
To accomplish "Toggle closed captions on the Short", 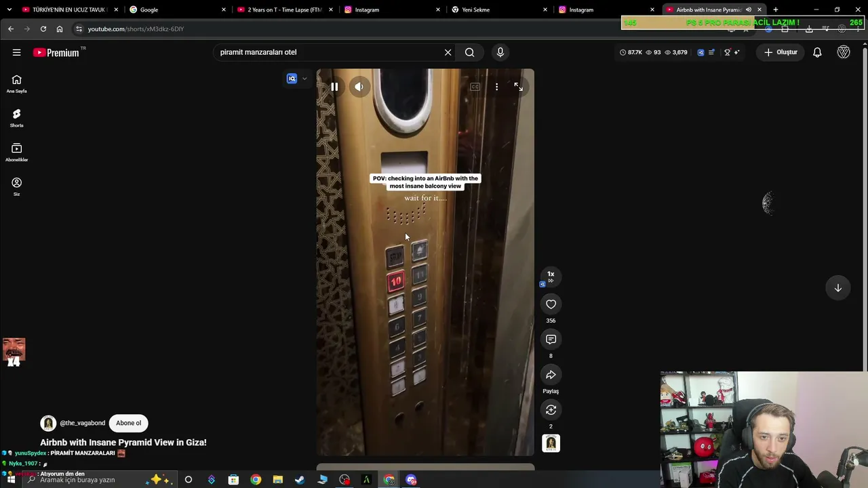I will tap(475, 87).
